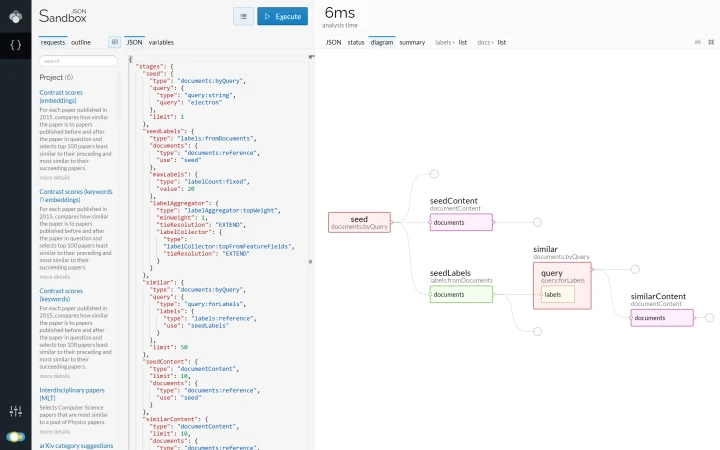
Task: Toggle the theme switch at sidebar bottom
Action: click(x=16, y=436)
